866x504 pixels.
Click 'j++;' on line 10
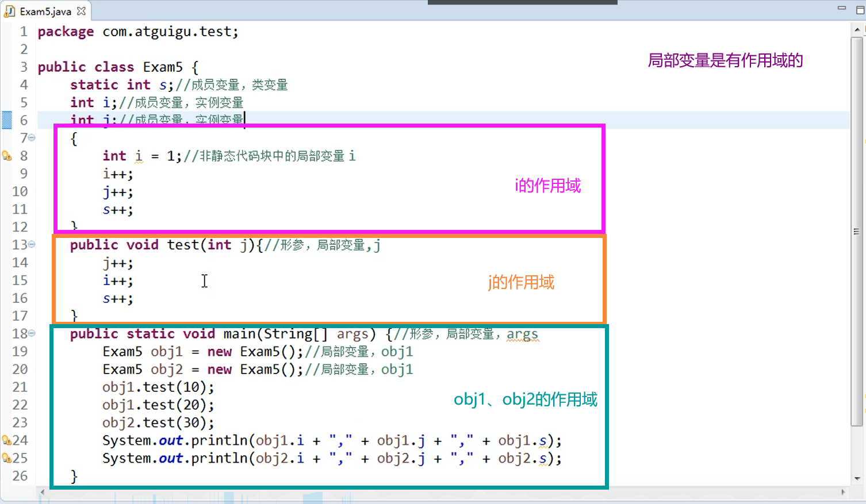(x=118, y=191)
